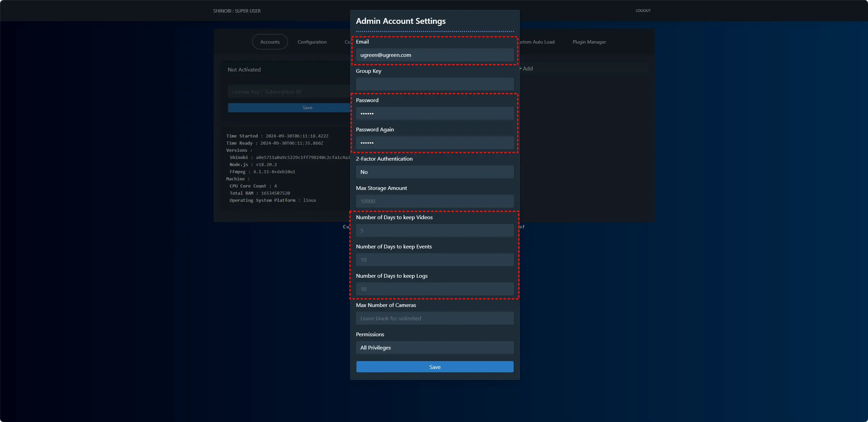Click Number of Days to keep Logs field
Screen dimensions: 868x422
click(434, 289)
